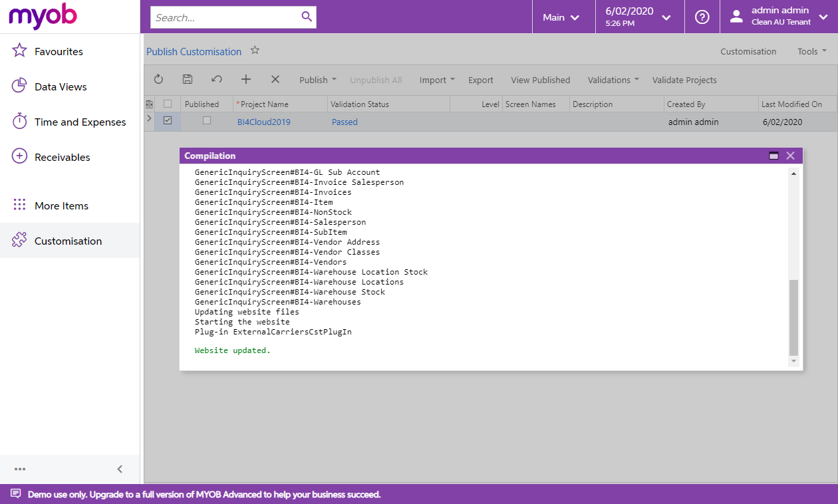Image resolution: width=838 pixels, height=504 pixels.
Task: Click the Delete Row X icon
Action: 275,80
